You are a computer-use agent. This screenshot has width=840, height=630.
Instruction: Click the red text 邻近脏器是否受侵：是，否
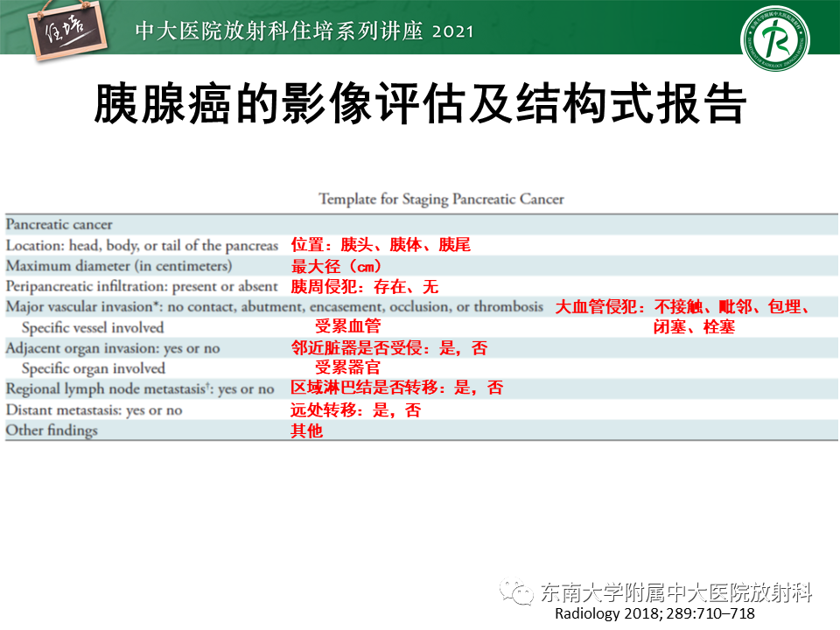click(x=389, y=348)
